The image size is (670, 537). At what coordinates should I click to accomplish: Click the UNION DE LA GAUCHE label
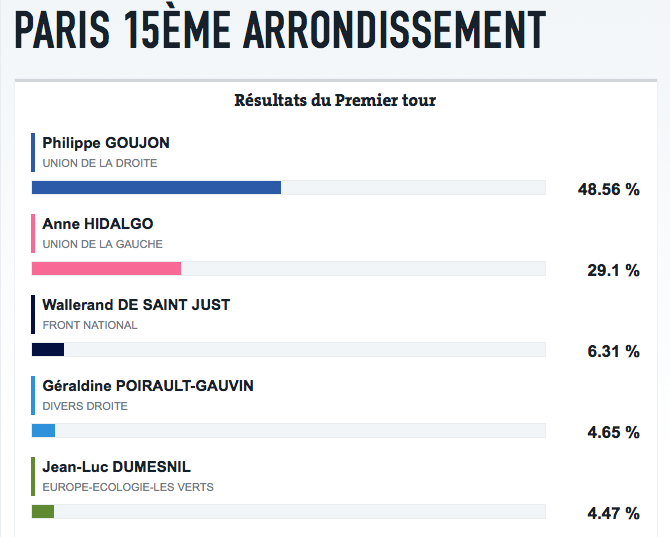tap(102, 244)
